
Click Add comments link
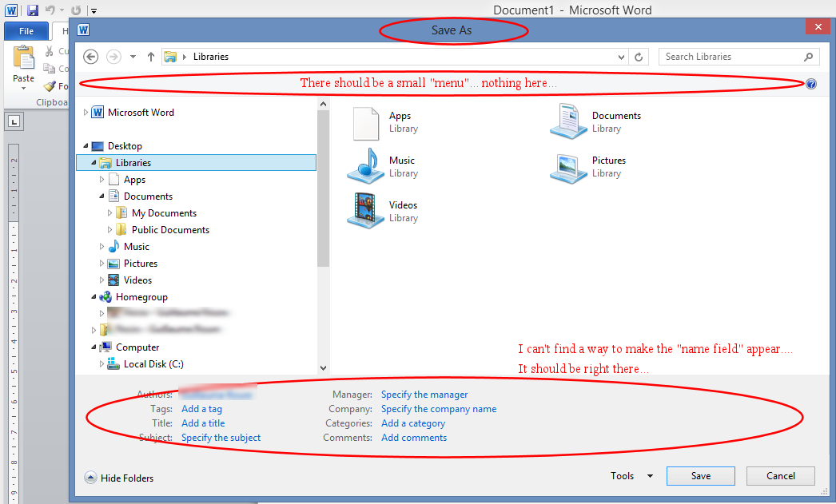coord(414,438)
